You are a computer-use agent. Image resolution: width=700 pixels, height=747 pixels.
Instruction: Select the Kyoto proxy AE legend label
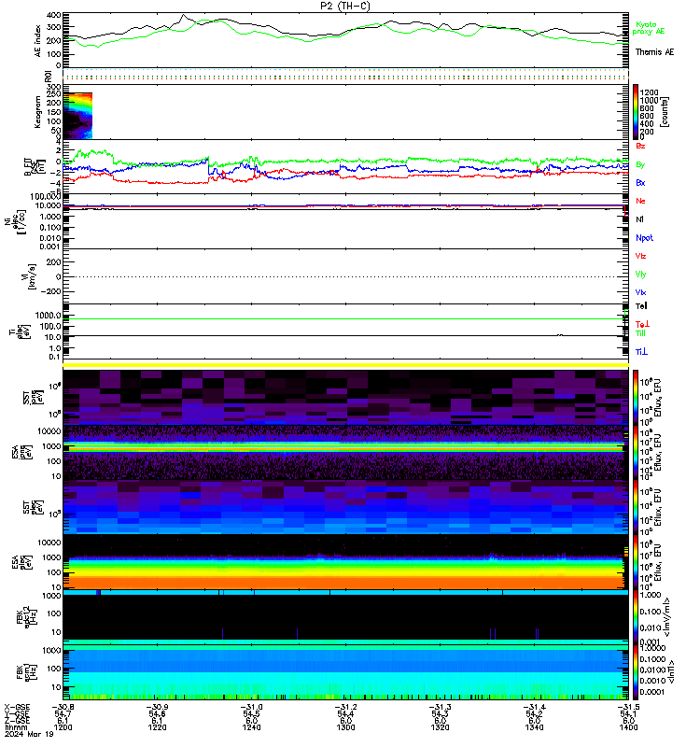(x=648, y=28)
